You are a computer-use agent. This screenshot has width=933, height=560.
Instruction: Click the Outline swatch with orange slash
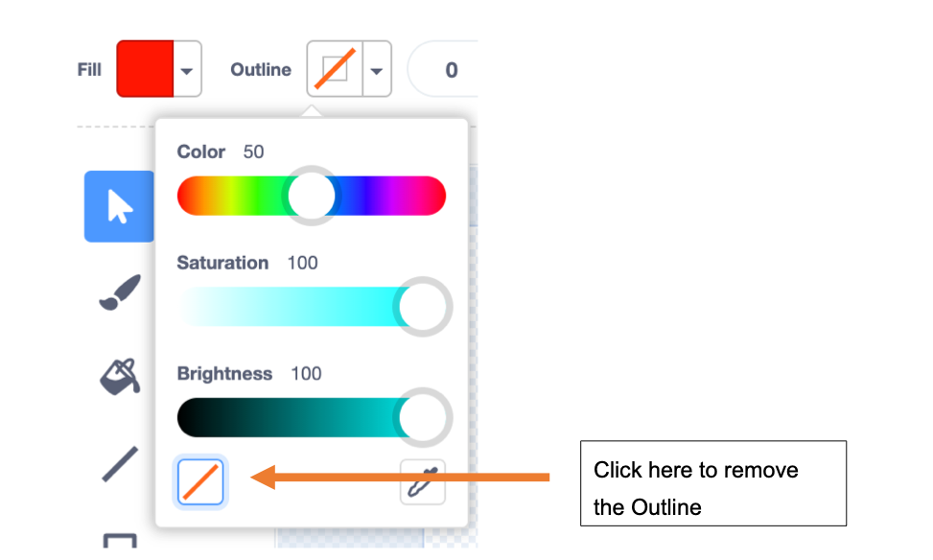335,69
